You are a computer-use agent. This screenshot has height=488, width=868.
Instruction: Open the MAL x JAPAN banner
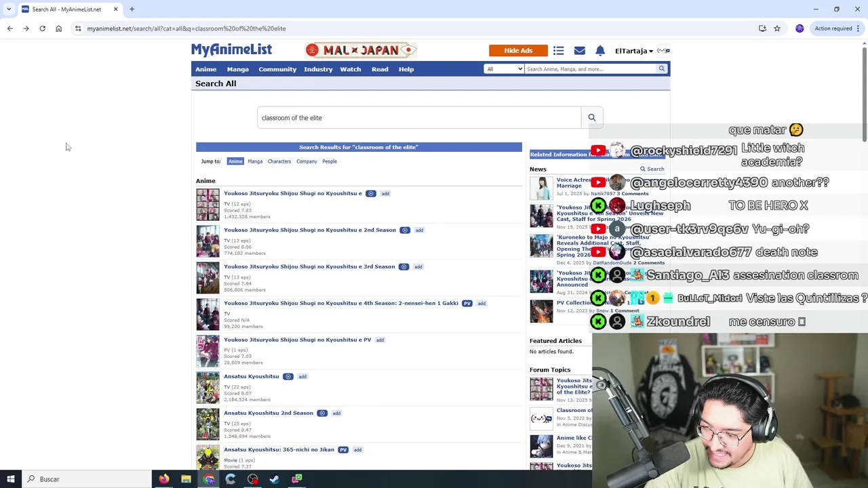(x=361, y=50)
